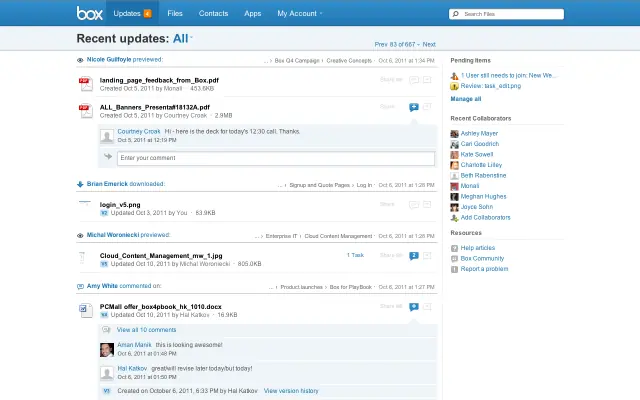640x400 pixels.
Task: Open the Recent updates All filter dropdown
Action: point(182,38)
